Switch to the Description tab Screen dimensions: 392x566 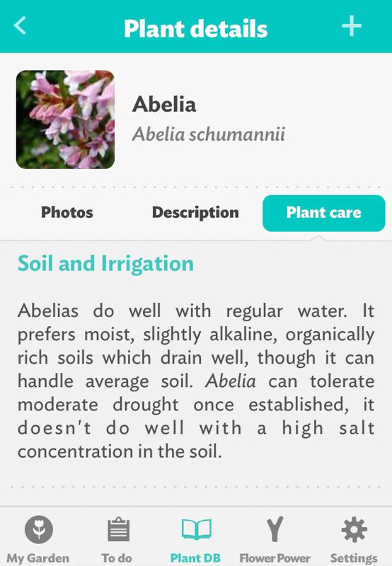pyautogui.click(x=195, y=213)
